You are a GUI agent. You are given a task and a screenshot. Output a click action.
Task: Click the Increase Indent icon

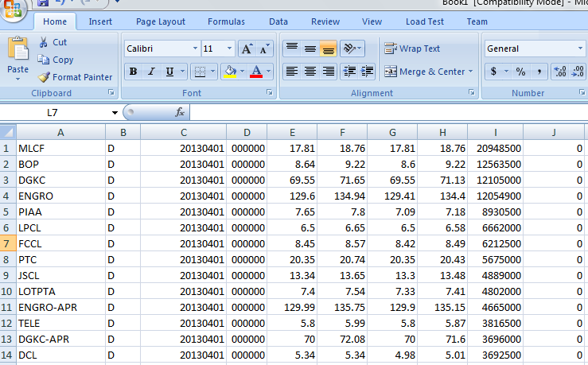pos(366,72)
